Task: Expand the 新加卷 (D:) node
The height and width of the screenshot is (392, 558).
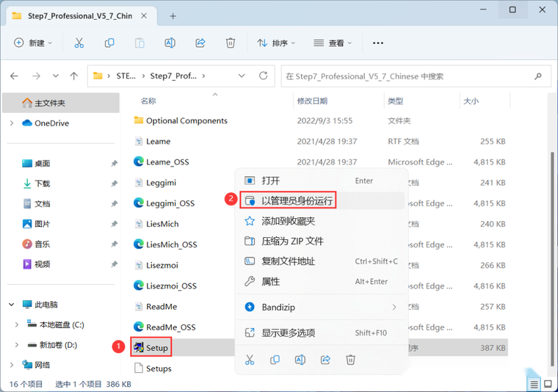Action: 16,345
